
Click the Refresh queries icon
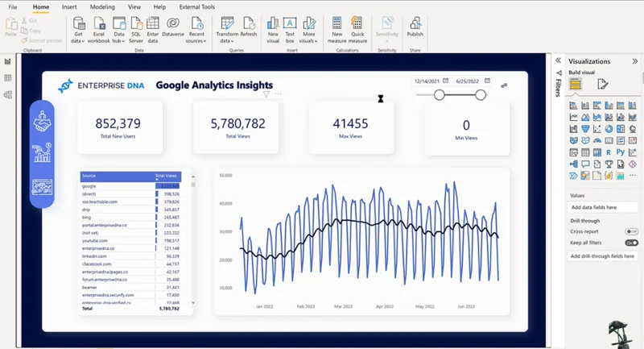point(249,27)
